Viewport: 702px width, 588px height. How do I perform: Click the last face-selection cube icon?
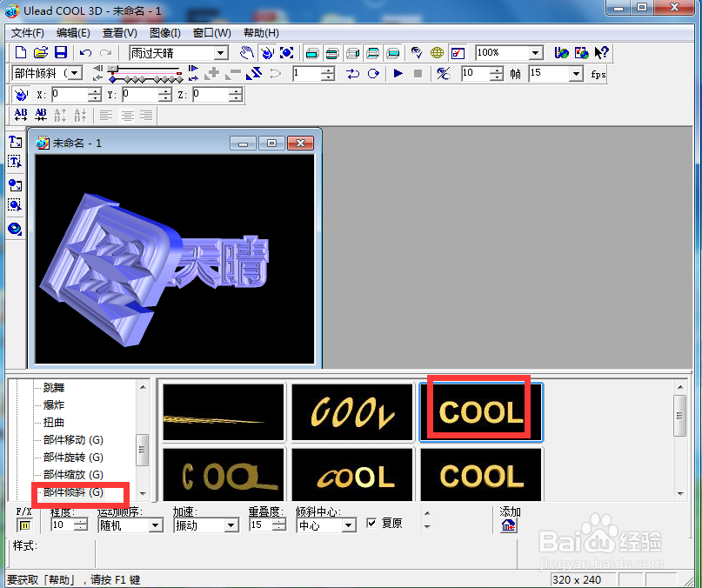(392, 53)
